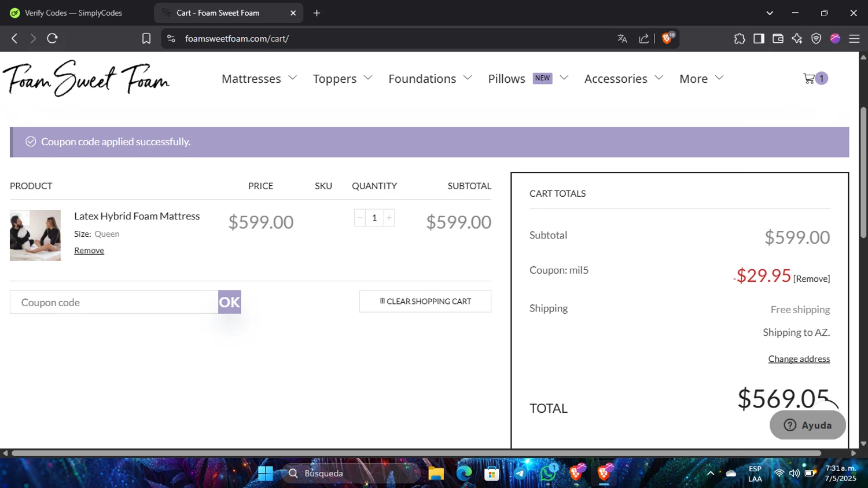Expand the More chevron
This screenshot has width=868, height=488.
coord(719,78)
